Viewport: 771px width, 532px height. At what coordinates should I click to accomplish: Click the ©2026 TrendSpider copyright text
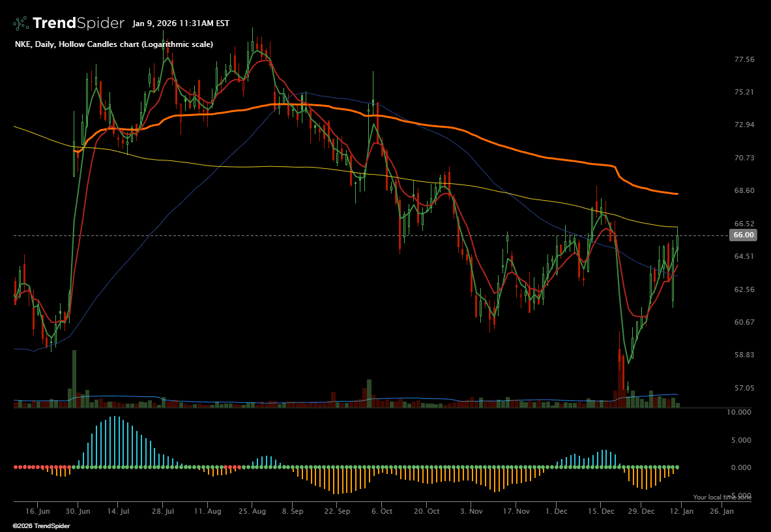38,525
